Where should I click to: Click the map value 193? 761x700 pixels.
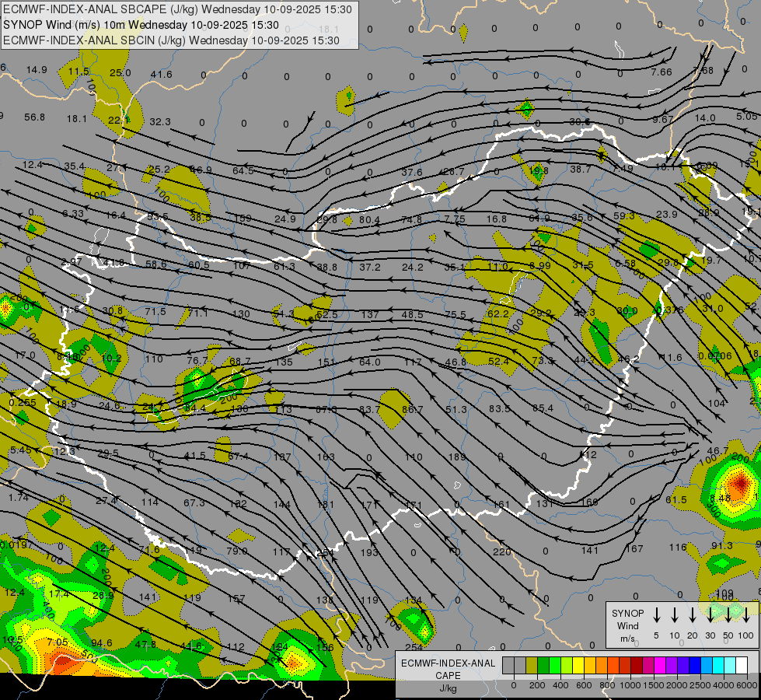[x=369, y=552]
